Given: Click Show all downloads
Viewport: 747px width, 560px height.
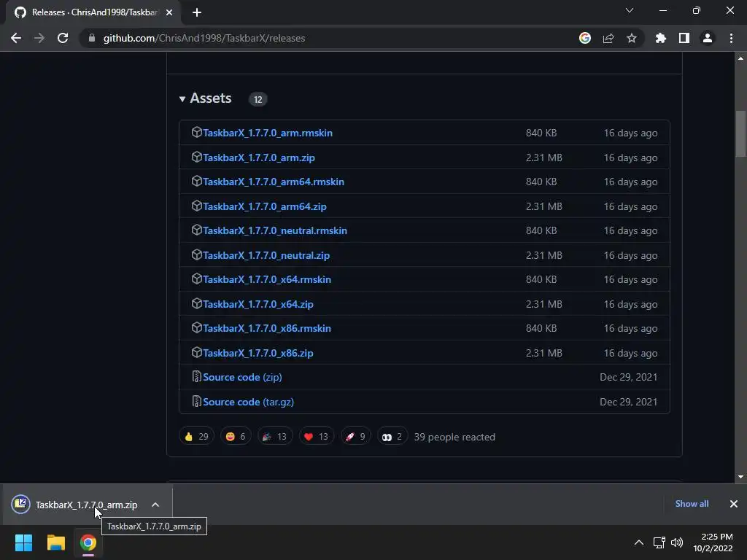Looking at the screenshot, I should click(692, 504).
